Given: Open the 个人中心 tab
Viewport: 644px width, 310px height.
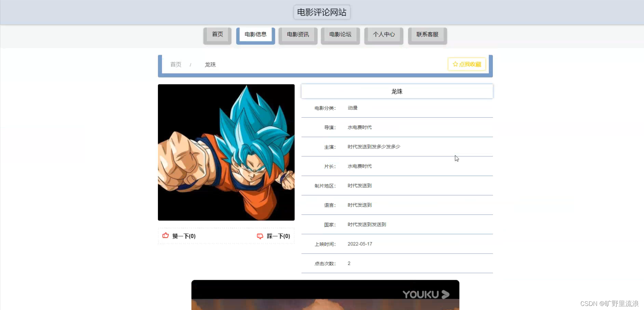Looking at the screenshot, I should pyautogui.click(x=384, y=35).
